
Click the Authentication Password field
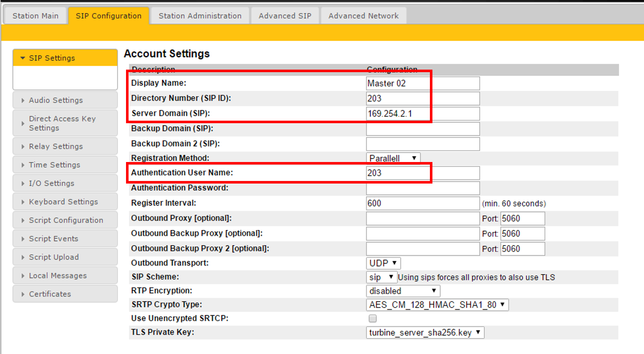pos(422,188)
